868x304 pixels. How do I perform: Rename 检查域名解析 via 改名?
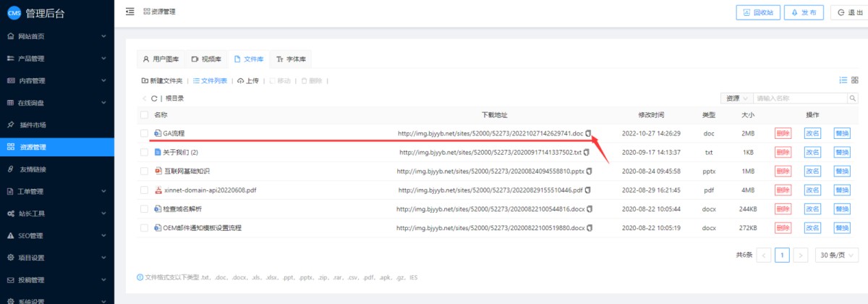[812, 208]
